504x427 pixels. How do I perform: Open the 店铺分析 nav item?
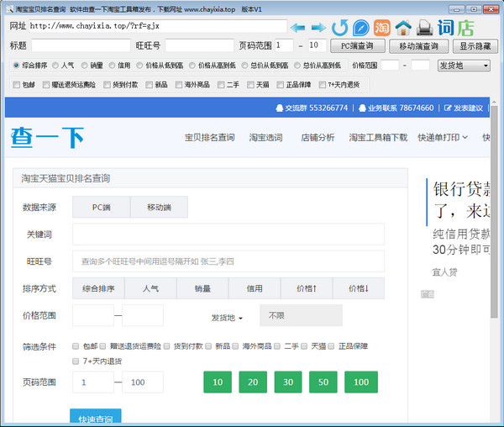coord(318,138)
